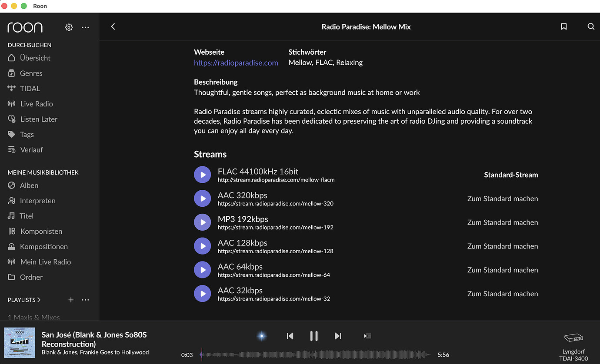
Task: Open the sidebar three-dot menu beside settings
Action: click(85, 27)
